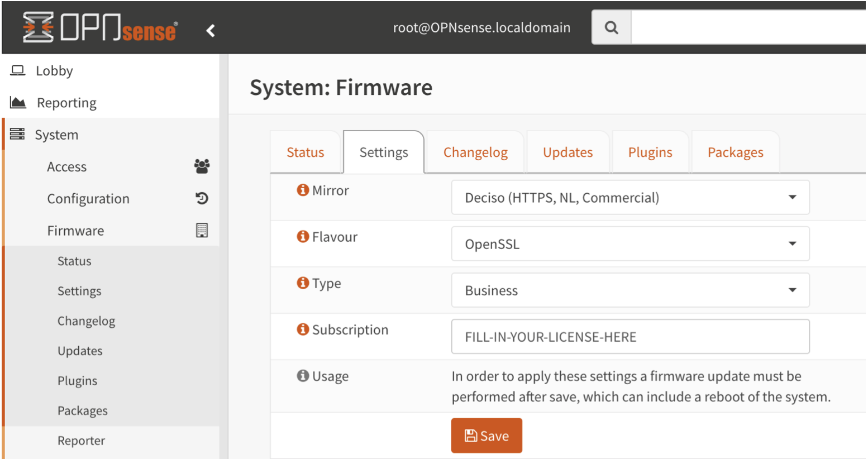Viewport: 868px width, 459px height.
Task: Open the Mirror dropdown
Action: (629, 198)
